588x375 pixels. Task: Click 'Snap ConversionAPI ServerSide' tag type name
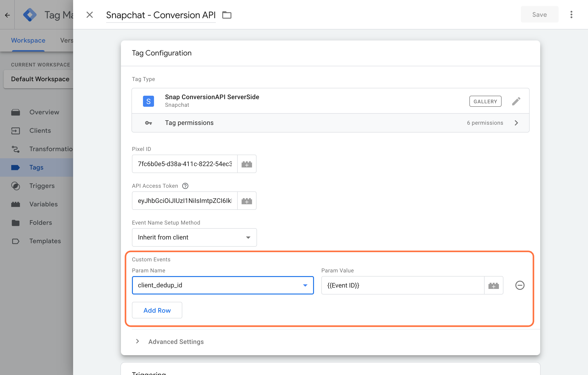coord(212,97)
